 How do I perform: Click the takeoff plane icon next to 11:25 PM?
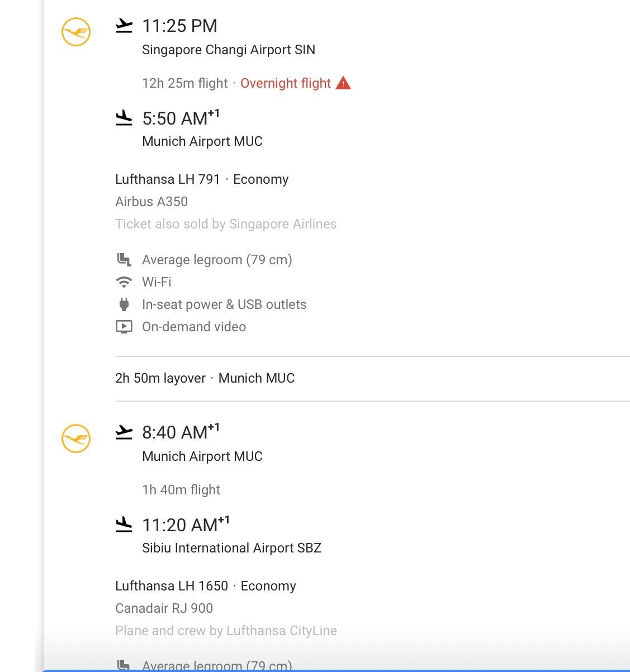coord(124,26)
